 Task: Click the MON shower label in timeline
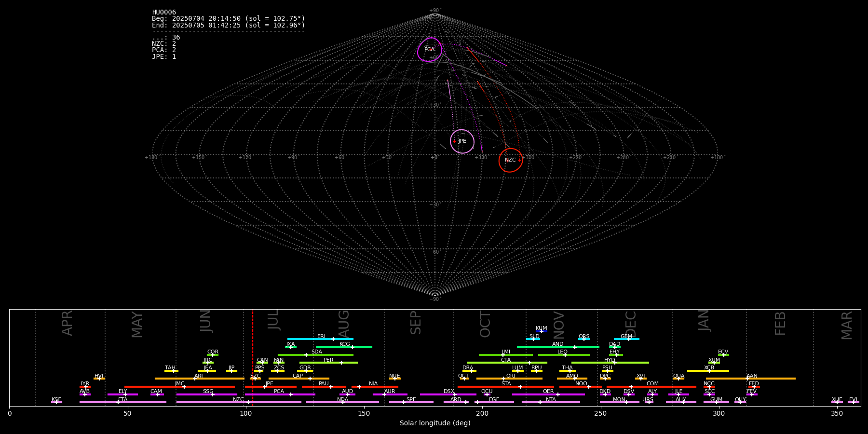(619, 400)
